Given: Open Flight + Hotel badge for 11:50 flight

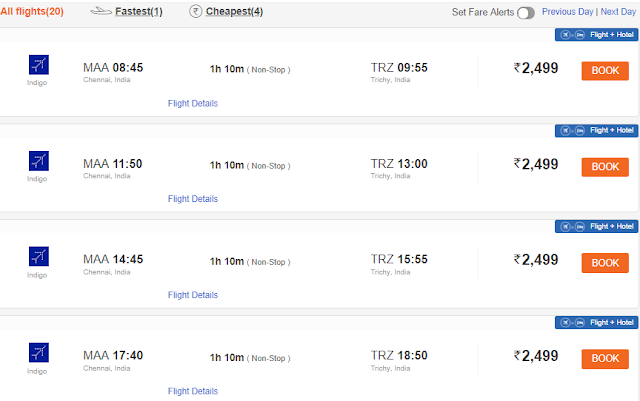Looking at the screenshot, I should 596,131.
